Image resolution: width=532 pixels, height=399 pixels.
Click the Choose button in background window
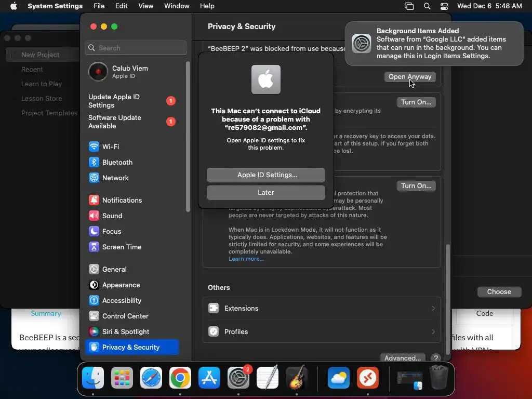coord(499,292)
